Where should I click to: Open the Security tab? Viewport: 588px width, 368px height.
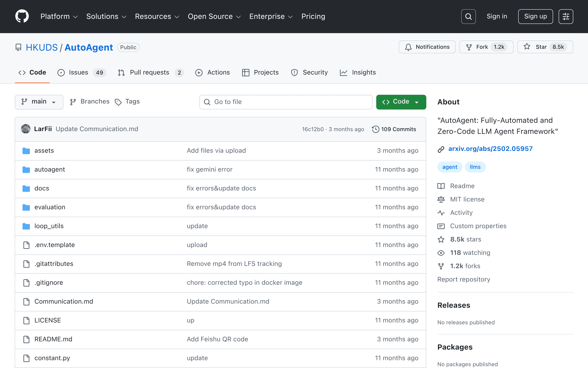point(309,72)
